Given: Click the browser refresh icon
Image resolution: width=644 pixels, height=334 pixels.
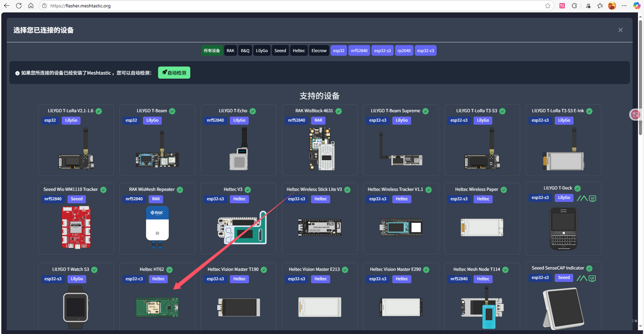Looking at the screenshot, I should pos(19,6).
